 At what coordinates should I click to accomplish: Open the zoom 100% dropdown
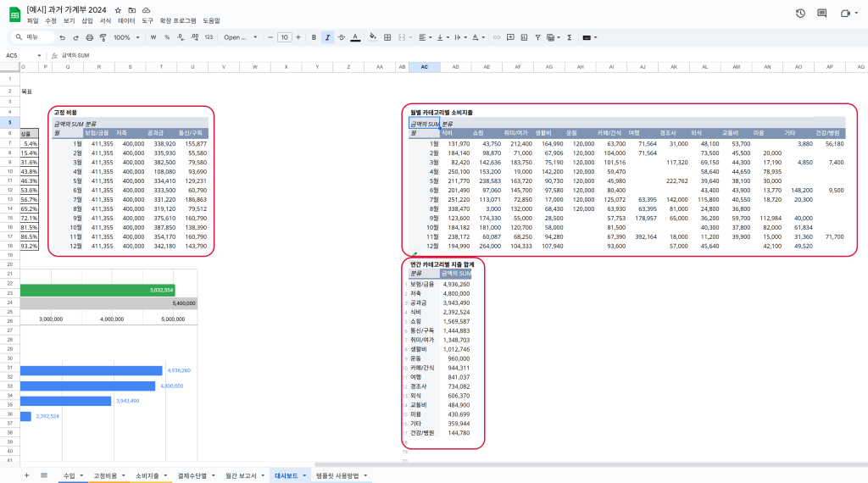[x=126, y=37]
